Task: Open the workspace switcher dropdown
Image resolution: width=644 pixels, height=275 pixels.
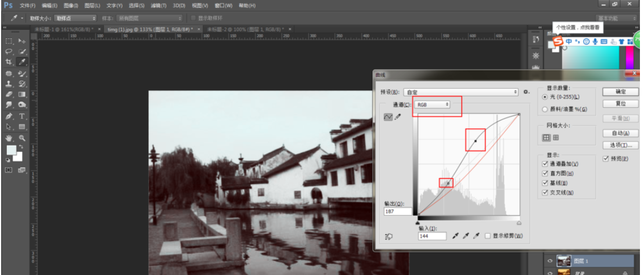Action: (x=616, y=18)
